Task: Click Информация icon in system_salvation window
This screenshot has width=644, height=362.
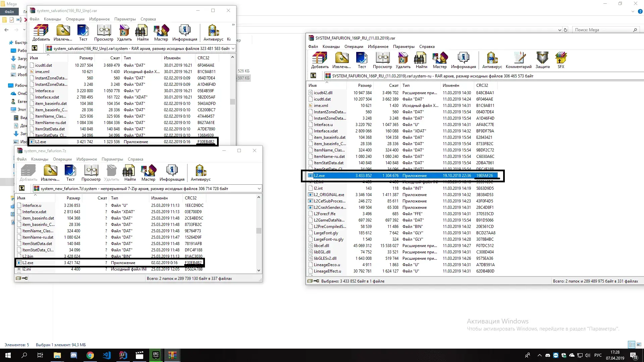Action: [x=184, y=33]
